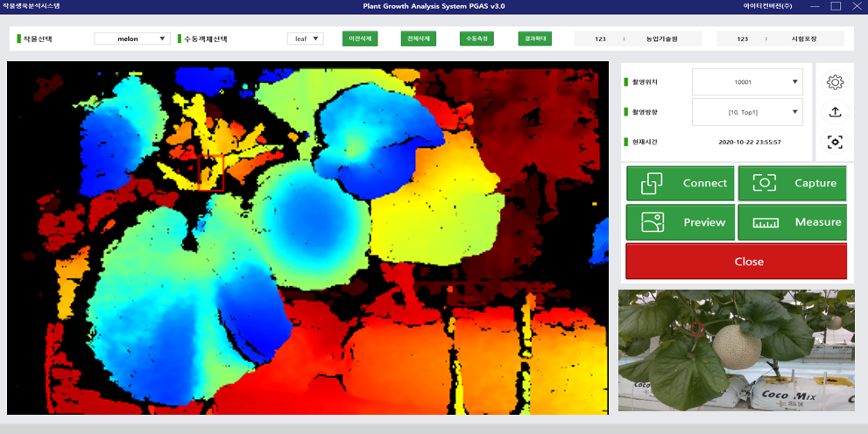Click the 수동측정 (manual measure) button
The height and width of the screenshot is (434, 868).
(476, 38)
